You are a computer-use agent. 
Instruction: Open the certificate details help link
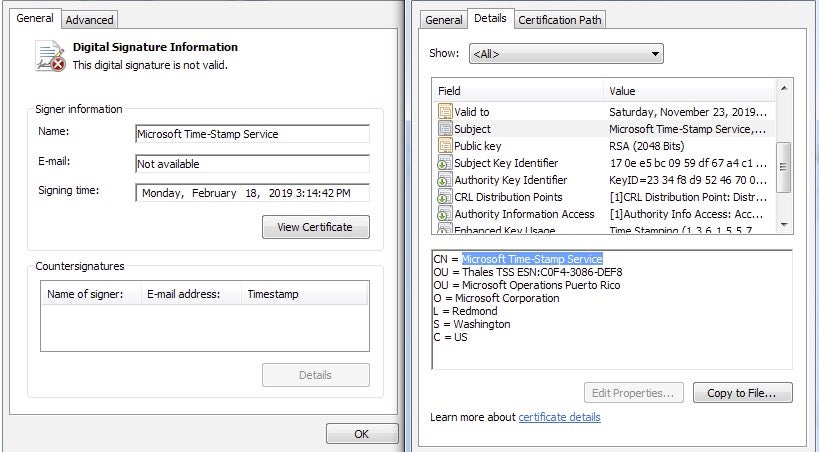click(559, 417)
